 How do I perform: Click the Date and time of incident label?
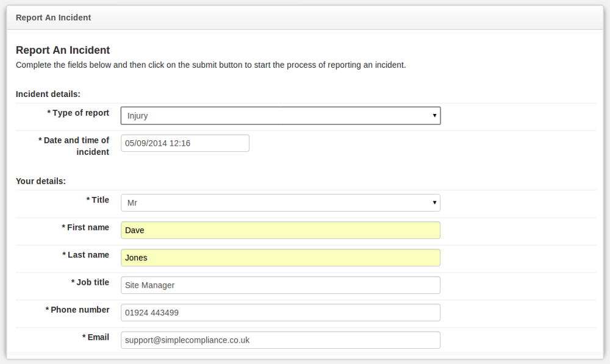74,146
